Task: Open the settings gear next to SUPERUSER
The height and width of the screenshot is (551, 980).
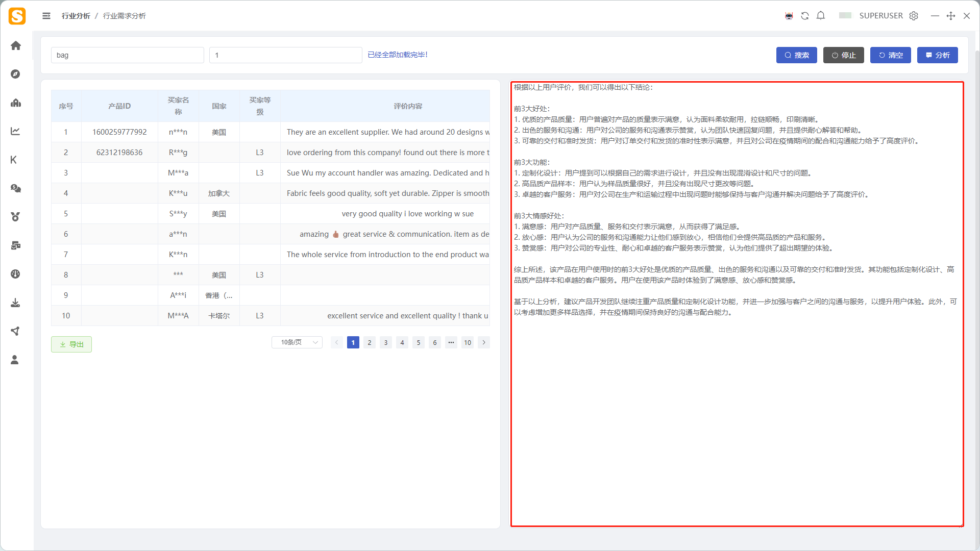Action: click(914, 16)
